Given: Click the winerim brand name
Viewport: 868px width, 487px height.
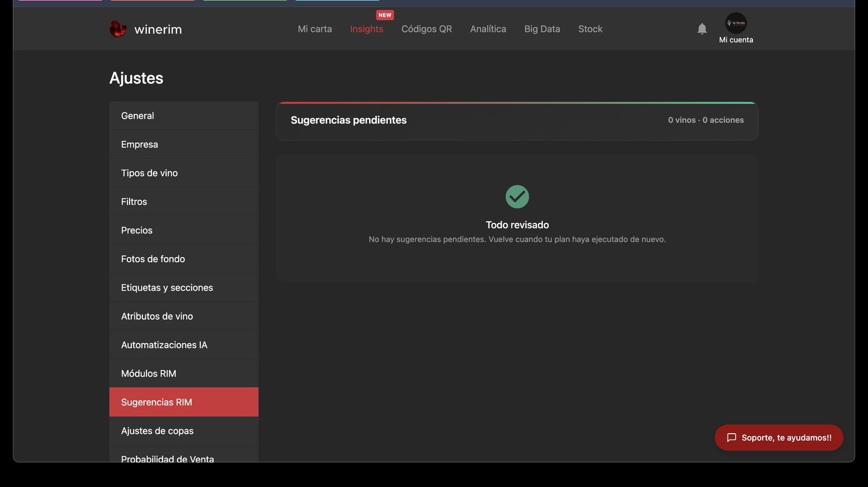Looking at the screenshot, I should point(158,30).
